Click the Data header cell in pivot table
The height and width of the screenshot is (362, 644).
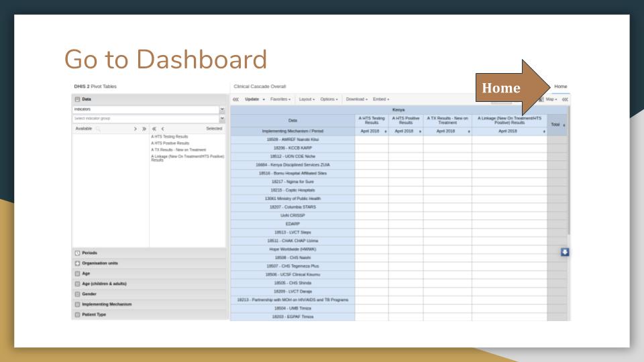(293, 120)
